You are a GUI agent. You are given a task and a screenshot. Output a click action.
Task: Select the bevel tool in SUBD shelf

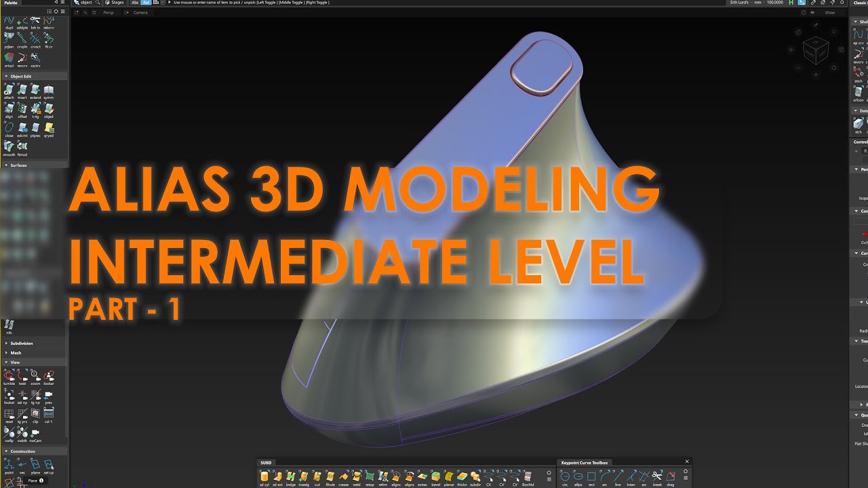(435, 479)
